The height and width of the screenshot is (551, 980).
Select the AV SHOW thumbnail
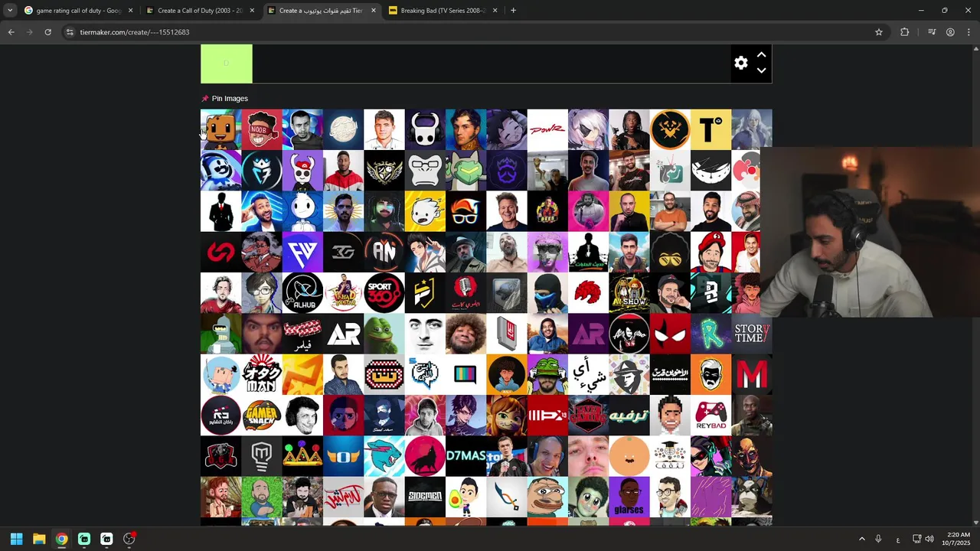629,293
